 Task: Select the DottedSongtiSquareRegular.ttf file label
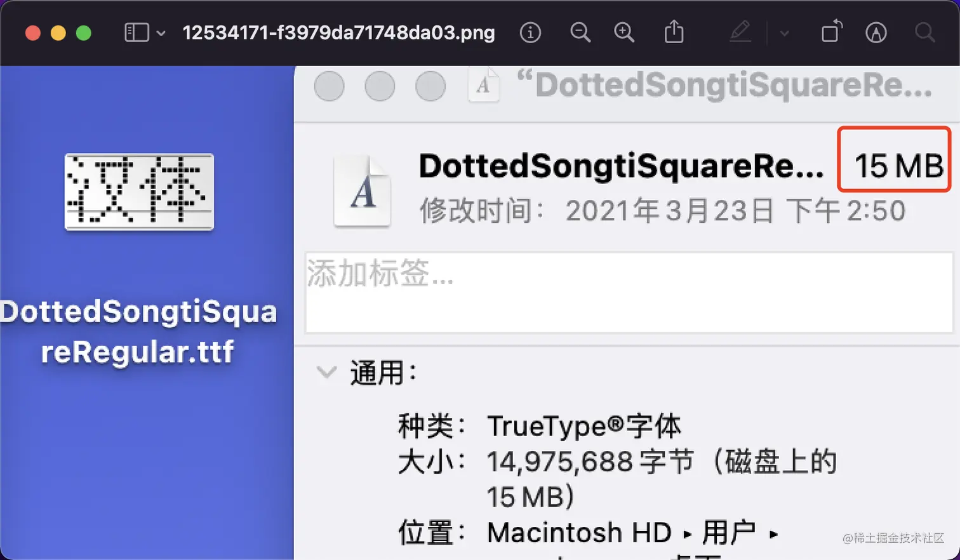pos(138,331)
